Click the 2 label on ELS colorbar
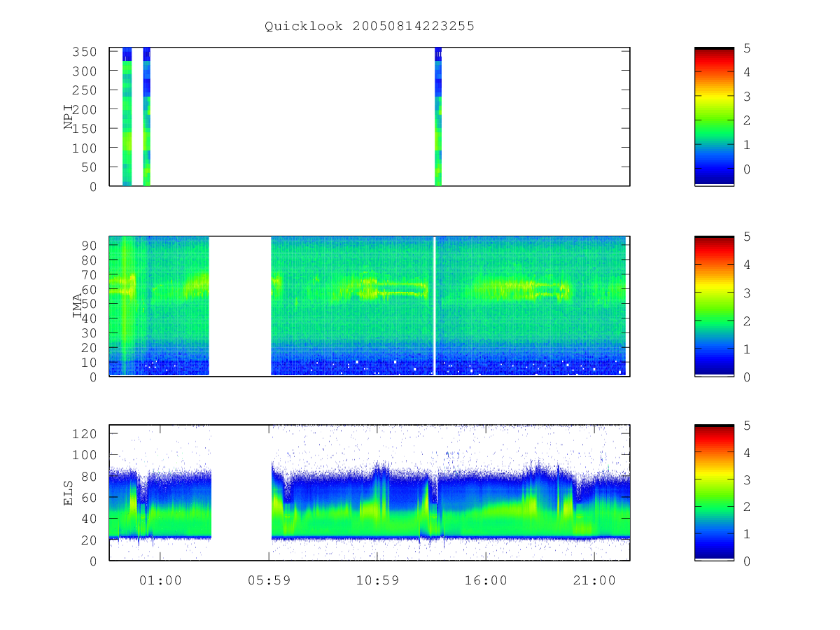 click(x=747, y=507)
